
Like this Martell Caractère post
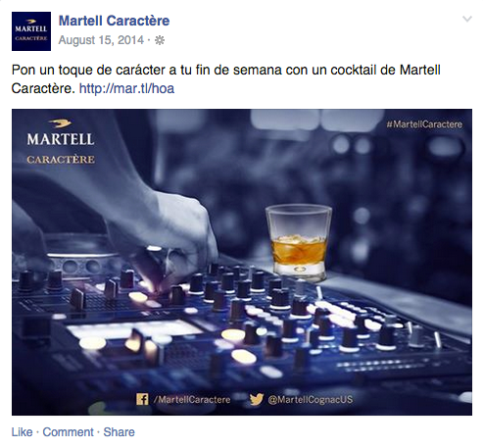[x=23, y=432]
